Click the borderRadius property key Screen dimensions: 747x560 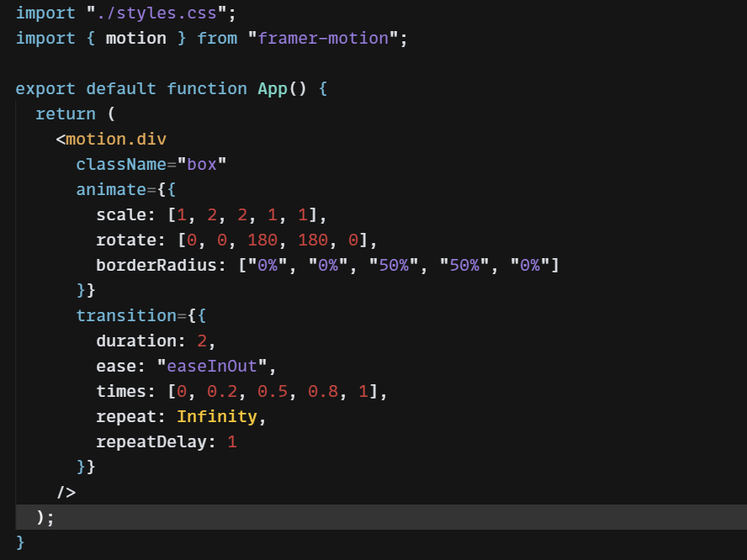(x=156, y=265)
